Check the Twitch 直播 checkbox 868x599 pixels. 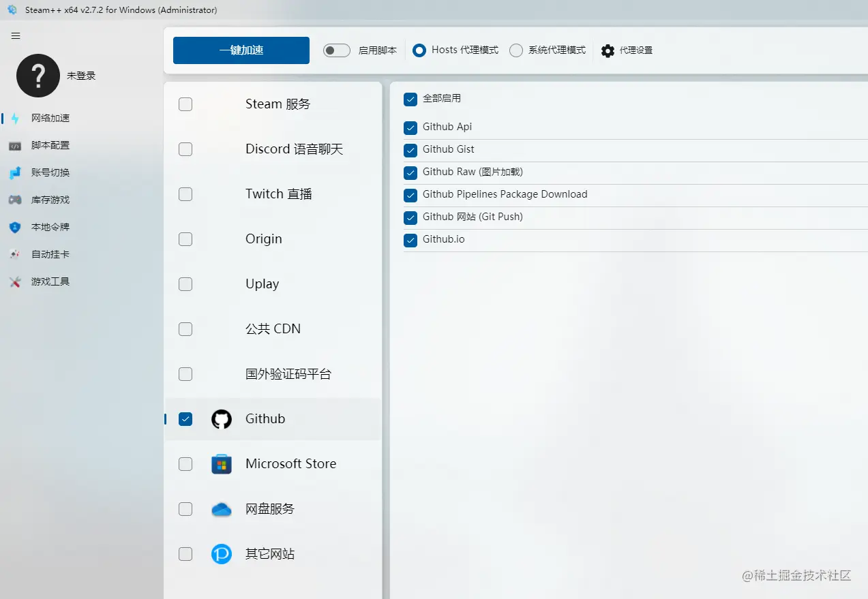185,194
